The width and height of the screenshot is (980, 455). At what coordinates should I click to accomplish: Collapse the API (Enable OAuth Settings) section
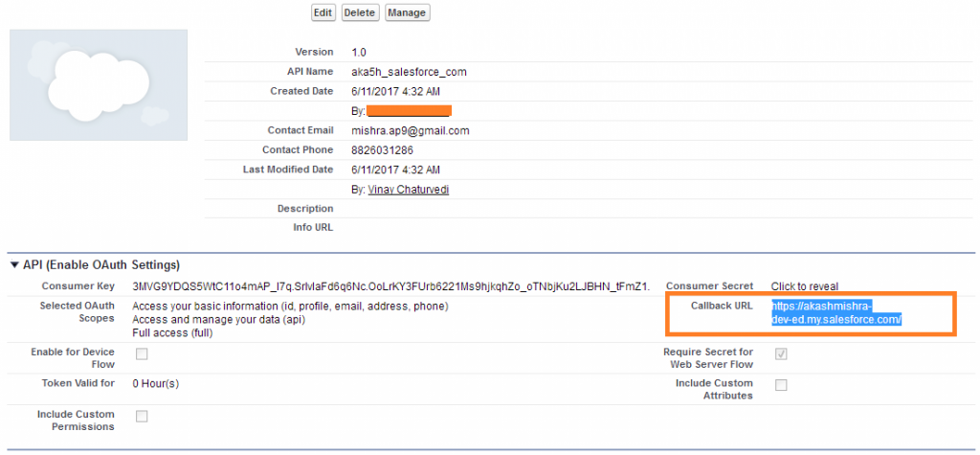click(14, 265)
